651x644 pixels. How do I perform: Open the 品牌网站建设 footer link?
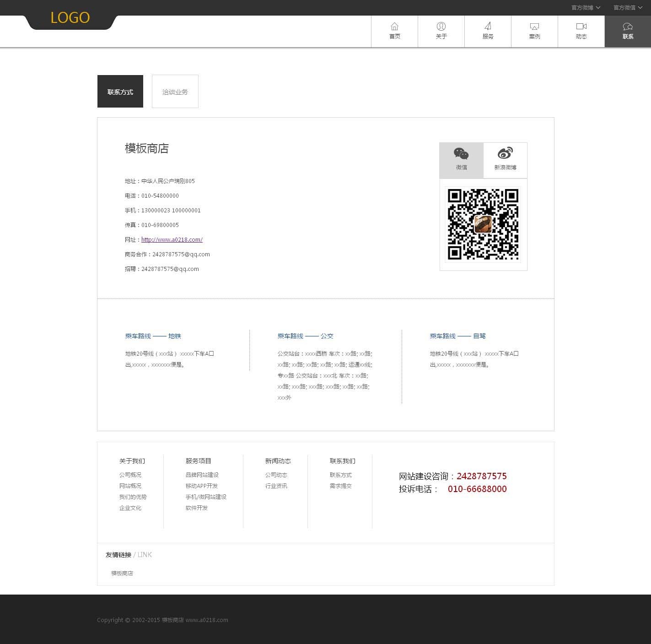pyautogui.click(x=202, y=475)
